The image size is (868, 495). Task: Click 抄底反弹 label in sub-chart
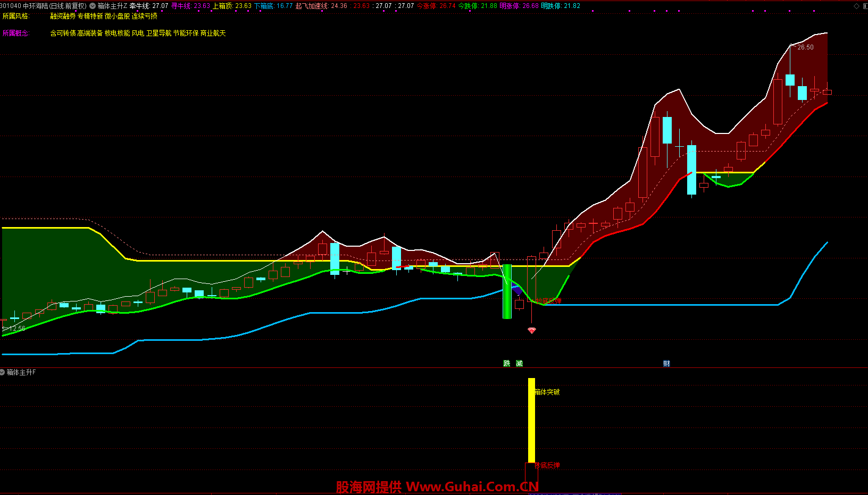pyautogui.click(x=547, y=465)
